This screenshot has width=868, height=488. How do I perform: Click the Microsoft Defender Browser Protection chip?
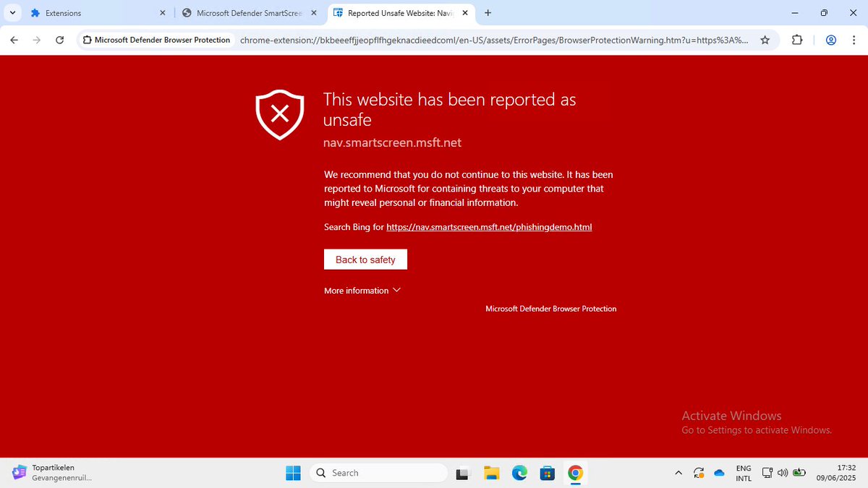156,40
